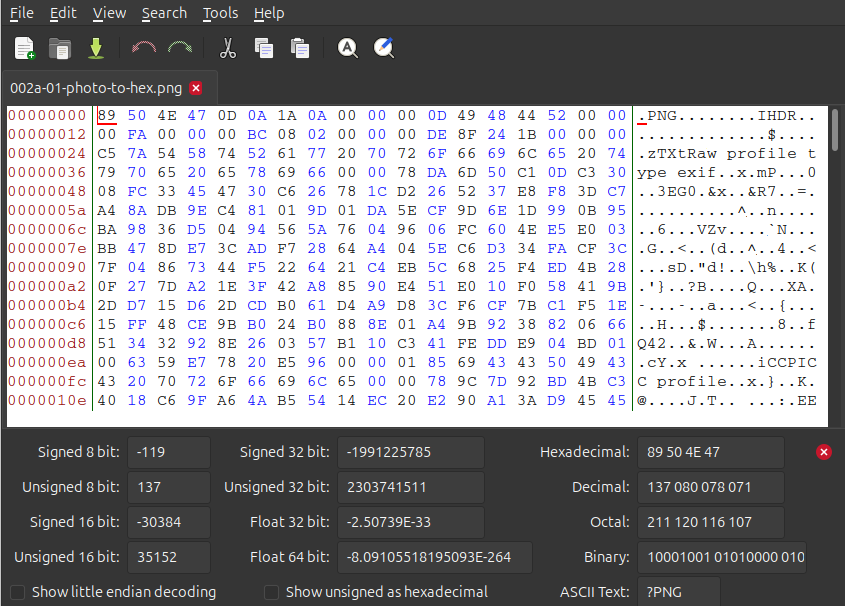The width and height of the screenshot is (845, 606).
Task: Click the Signed 16 bit field
Action: [x=169, y=523]
